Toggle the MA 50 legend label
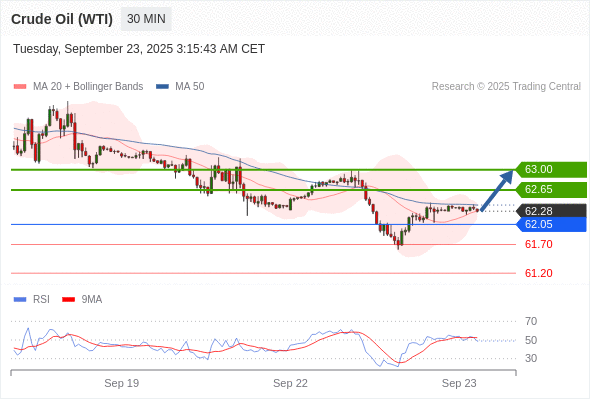This screenshot has width=590, height=400. [x=190, y=87]
